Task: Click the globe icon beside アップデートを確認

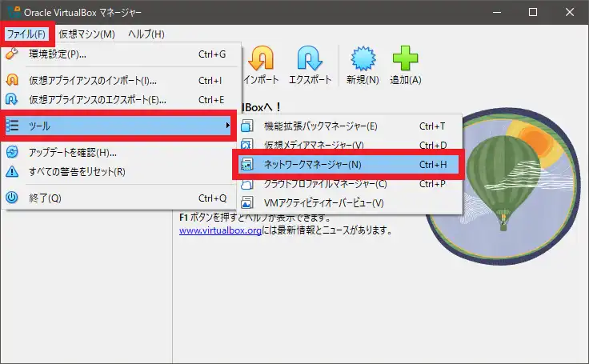Action: click(x=12, y=152)
